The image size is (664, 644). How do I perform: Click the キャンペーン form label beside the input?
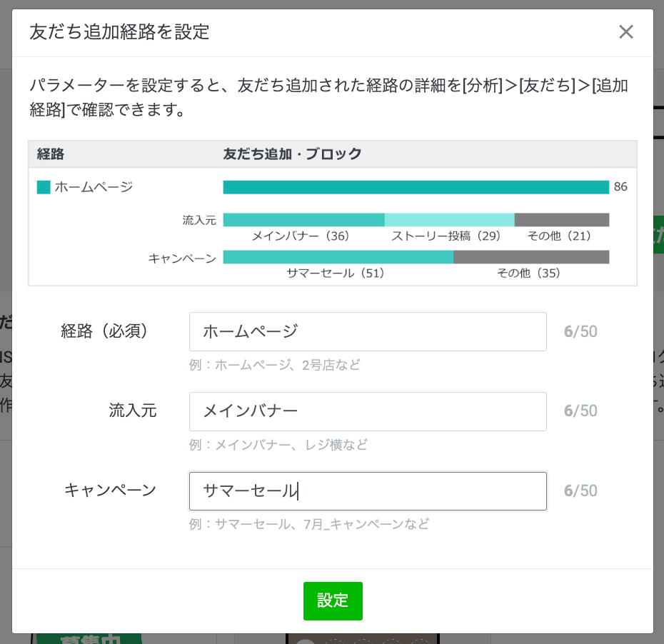pyautogui.click(x=110, y=490)
